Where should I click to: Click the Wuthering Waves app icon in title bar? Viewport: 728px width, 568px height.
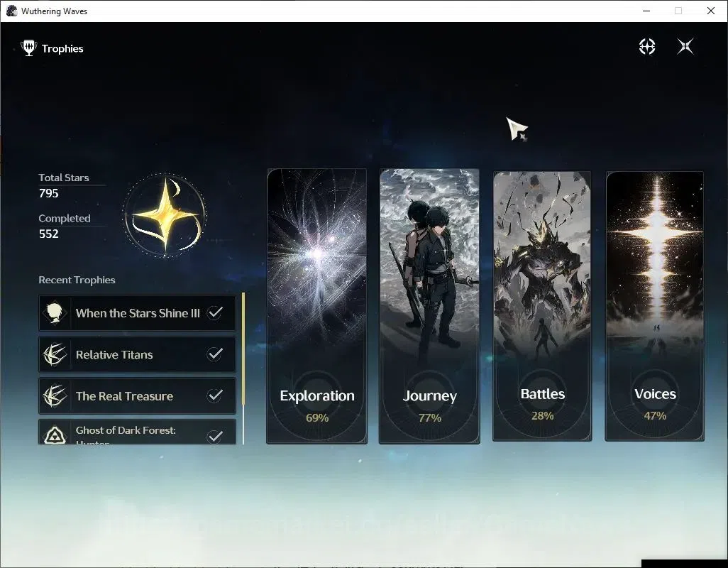pyautogui.click(x=11, y=11)
